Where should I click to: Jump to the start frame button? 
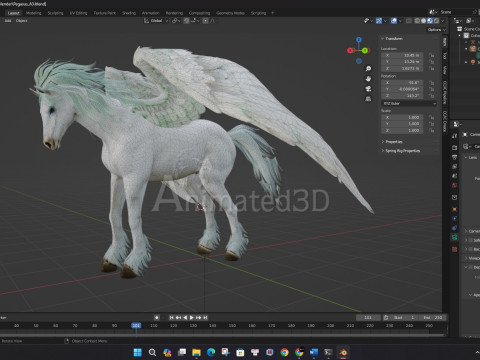pos(171,318)
